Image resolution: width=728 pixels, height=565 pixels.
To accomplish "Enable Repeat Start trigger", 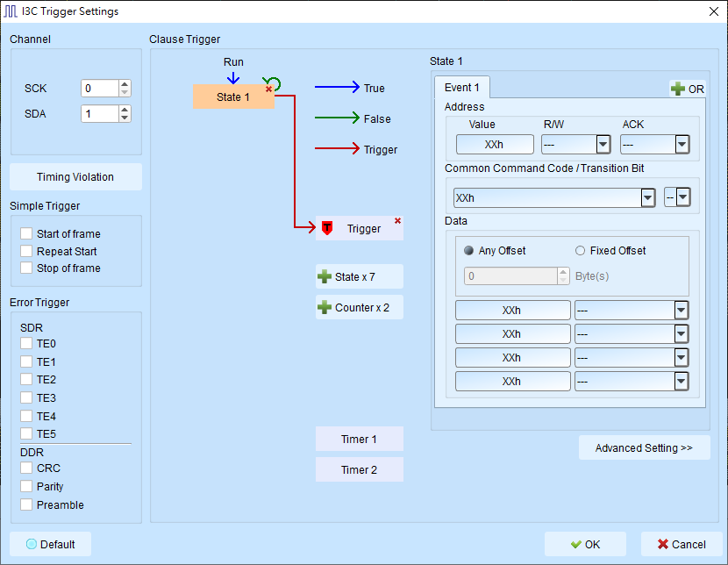I will (x=26, y=251).
